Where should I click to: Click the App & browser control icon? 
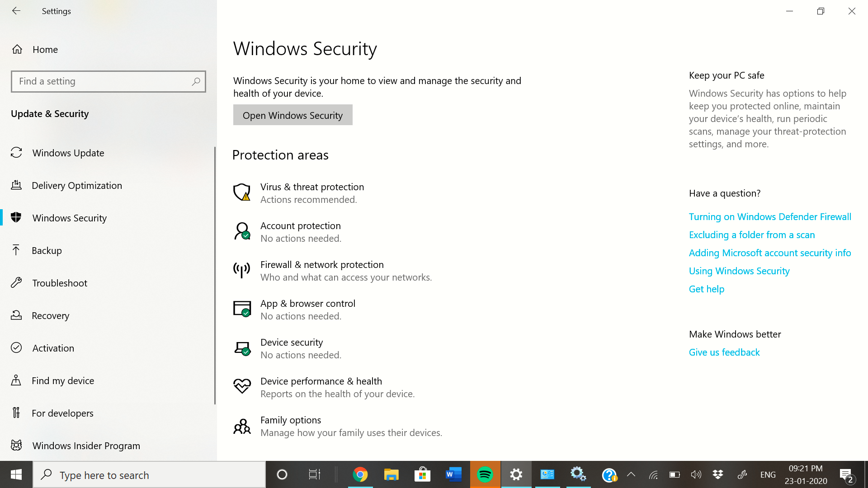tap(241, 308)
